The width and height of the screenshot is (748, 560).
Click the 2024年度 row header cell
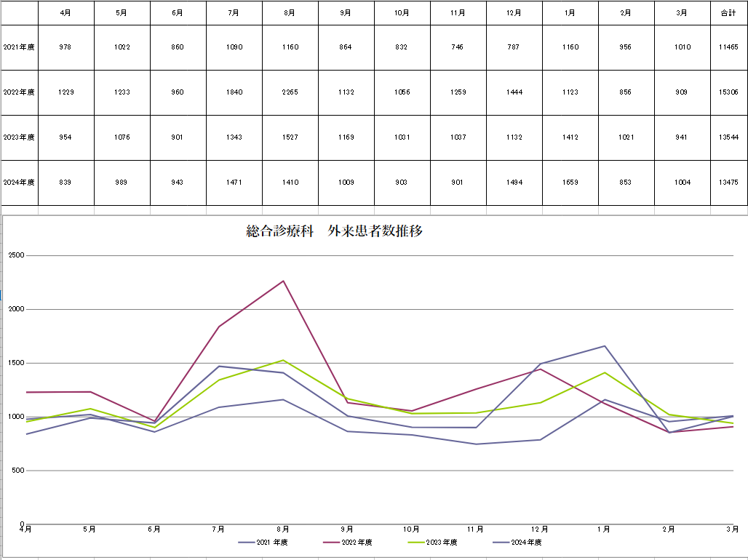19,183
